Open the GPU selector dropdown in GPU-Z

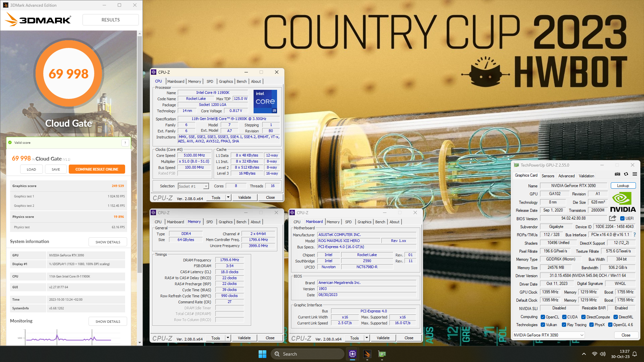[582, 335]
